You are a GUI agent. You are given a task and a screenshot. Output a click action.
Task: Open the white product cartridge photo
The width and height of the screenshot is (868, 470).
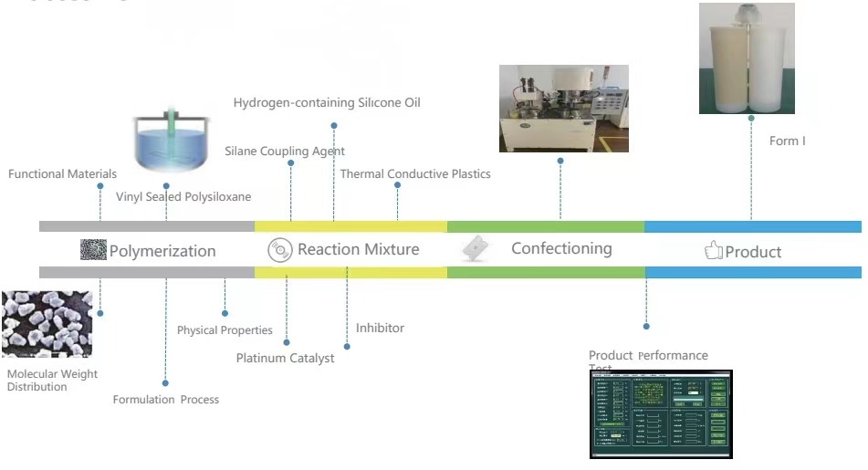click(747, 58)
